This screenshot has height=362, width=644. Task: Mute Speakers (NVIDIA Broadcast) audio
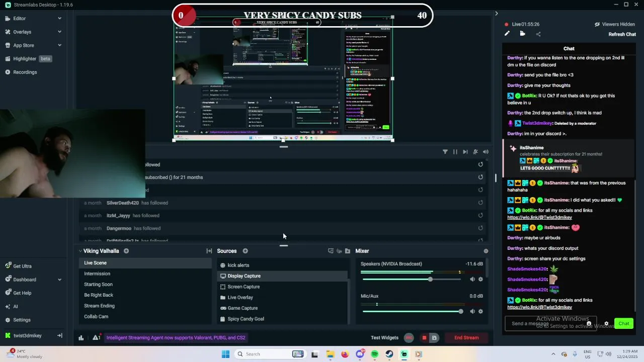(x=472, y=279)
